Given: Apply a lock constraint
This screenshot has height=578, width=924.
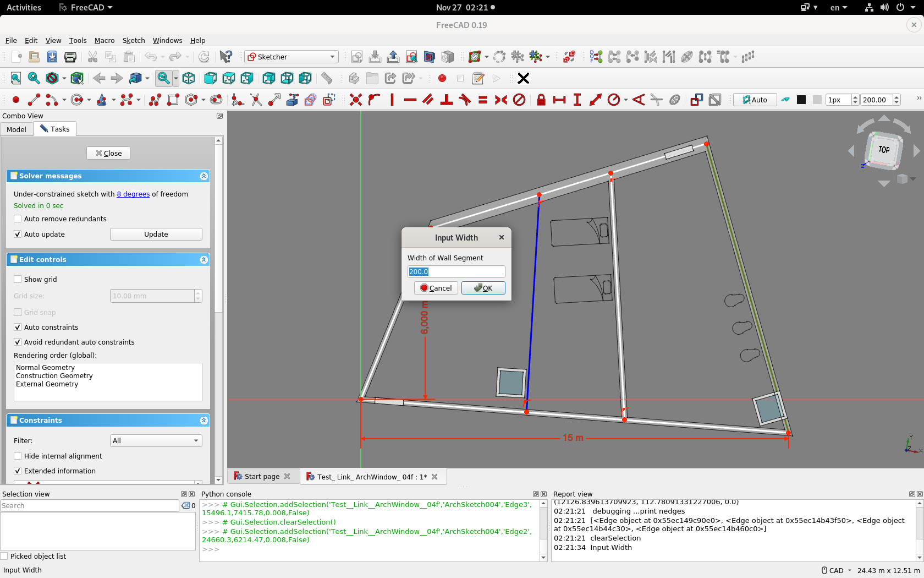Looking at the screenshot, I should coord(541,100).
